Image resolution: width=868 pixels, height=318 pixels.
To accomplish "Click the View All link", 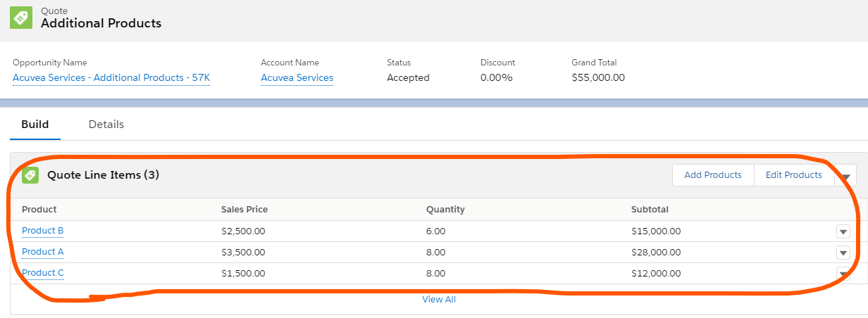I will (439, 300).
